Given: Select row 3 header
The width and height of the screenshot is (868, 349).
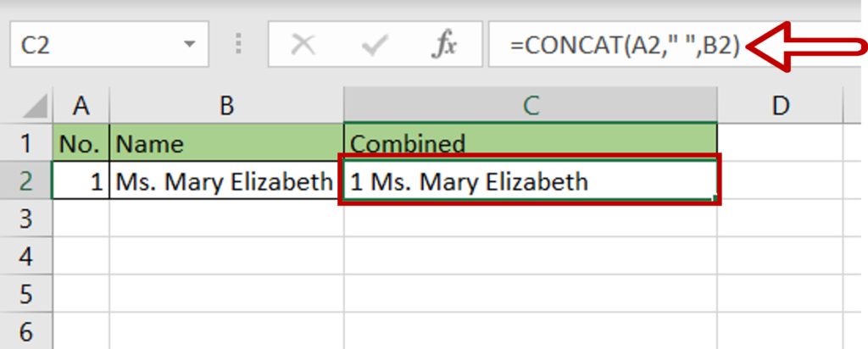Looking at the screenshot, I should click(26, 219).
